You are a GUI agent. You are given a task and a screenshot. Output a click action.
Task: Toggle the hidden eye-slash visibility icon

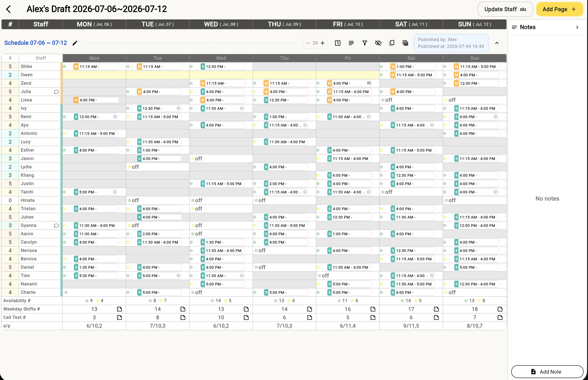378,43
